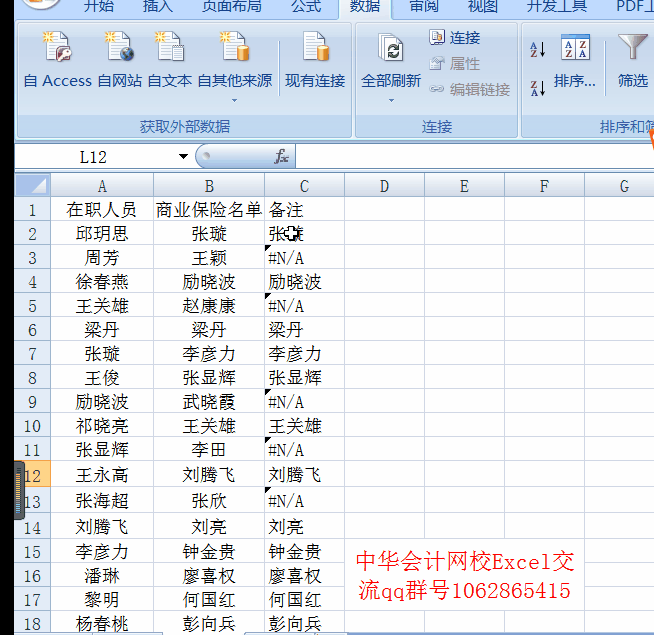Click the 全部刷新 refresh all icon
The height and width of the screenshot is (635, 654).
tap(391, 47)
